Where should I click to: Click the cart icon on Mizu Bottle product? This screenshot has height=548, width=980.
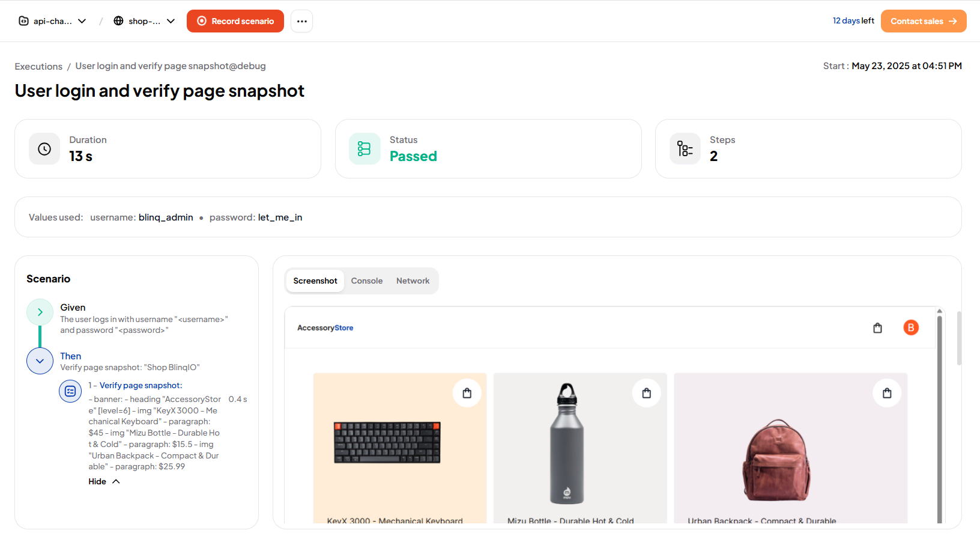[647, 392]
